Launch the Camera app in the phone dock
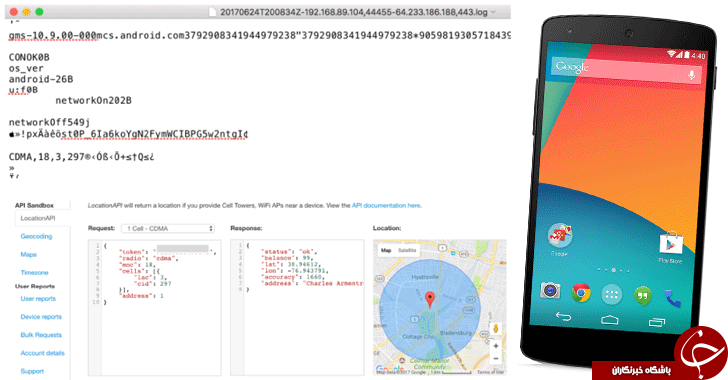Viewport: 728px width, 380px height. [550, 291]
